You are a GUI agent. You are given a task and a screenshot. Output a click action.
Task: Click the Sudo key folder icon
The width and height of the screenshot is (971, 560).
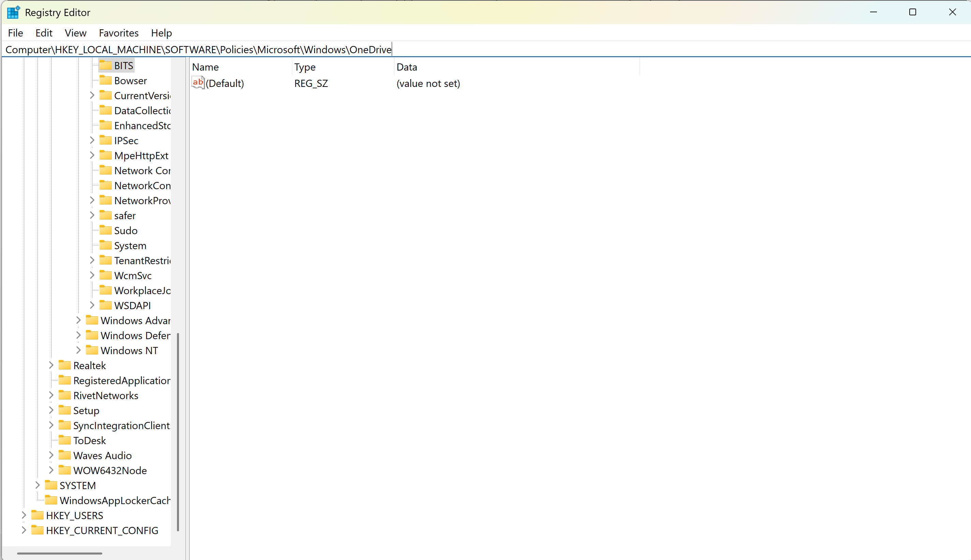click(105, 230)
